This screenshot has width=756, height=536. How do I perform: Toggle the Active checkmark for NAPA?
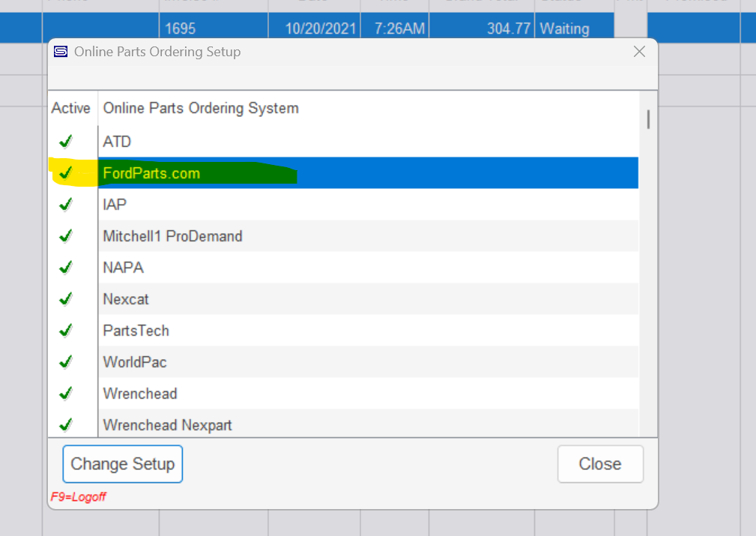(66, 268)
